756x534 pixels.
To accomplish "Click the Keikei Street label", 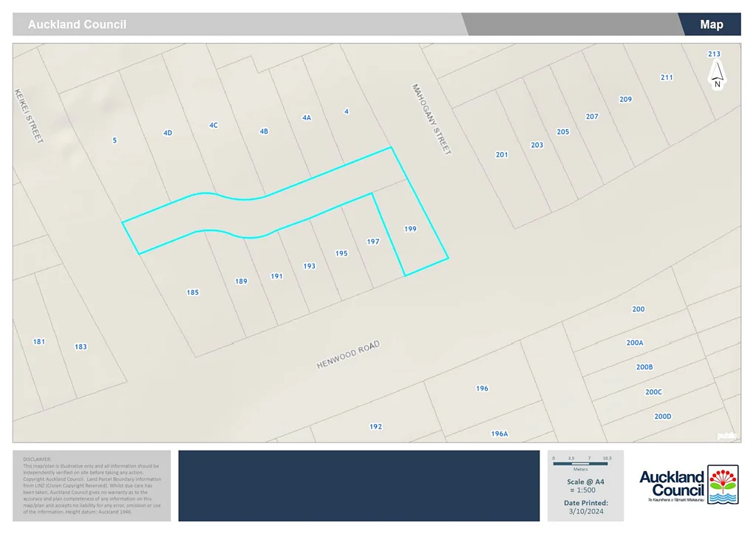I will 29,116.
